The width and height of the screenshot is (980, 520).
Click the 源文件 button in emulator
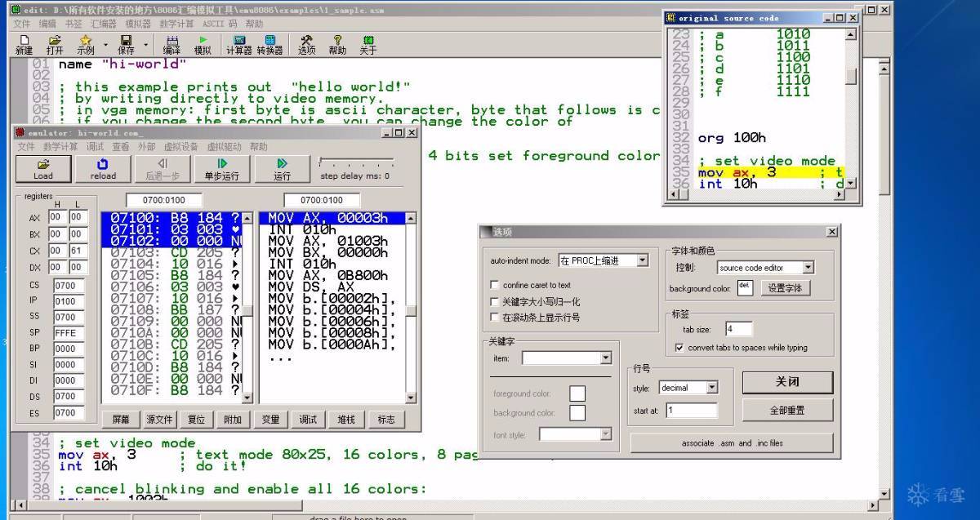point(159,420)
